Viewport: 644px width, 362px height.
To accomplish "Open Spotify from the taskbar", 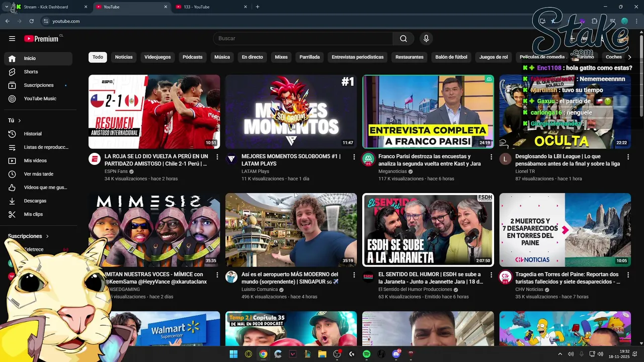I will (x=366, y=354).
